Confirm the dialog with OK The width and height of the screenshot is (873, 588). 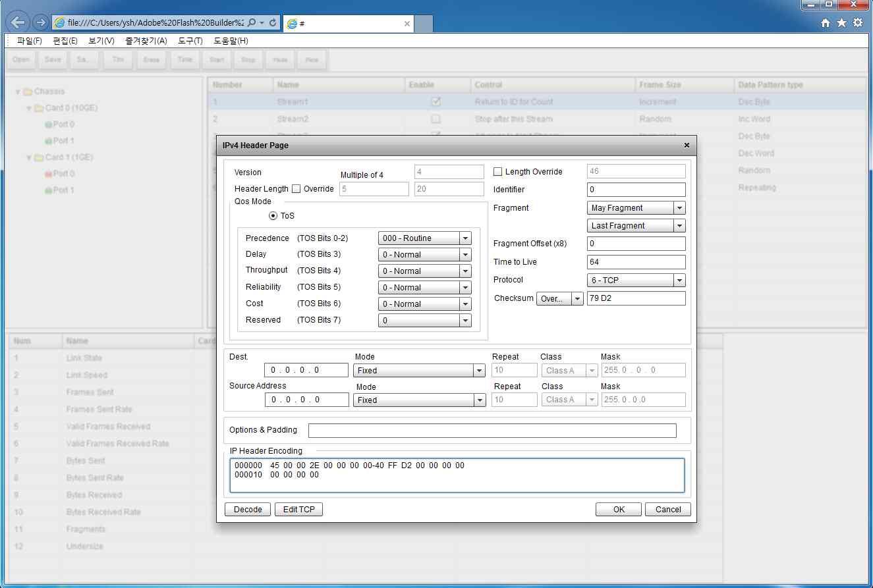point(619,510)
